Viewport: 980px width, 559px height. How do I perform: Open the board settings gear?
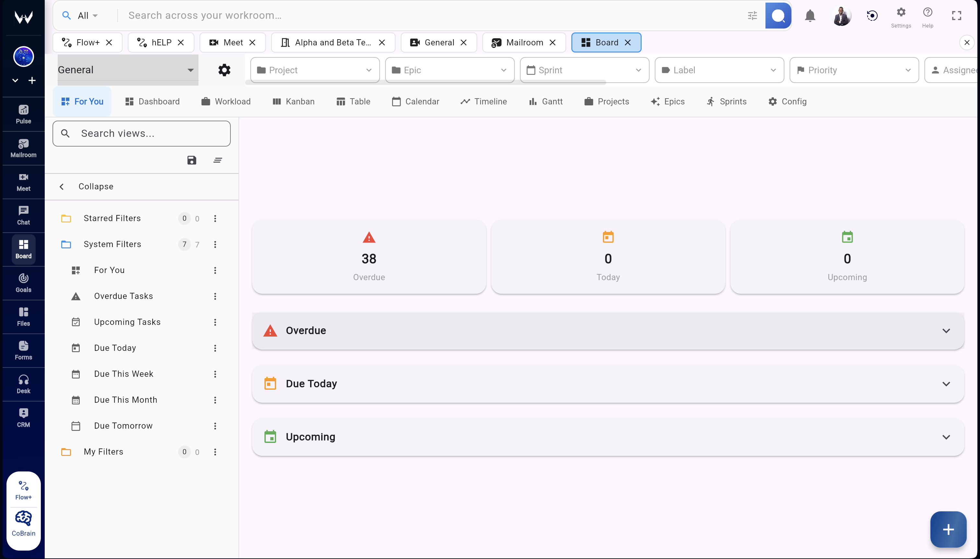tap(224, 70)
